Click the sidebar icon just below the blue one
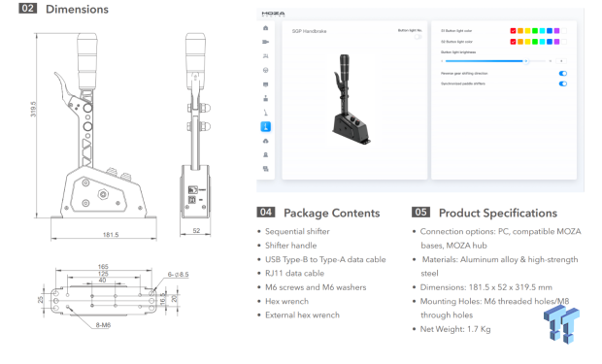The width and height of the screenshot is (602, 364). tap(266, 141)
